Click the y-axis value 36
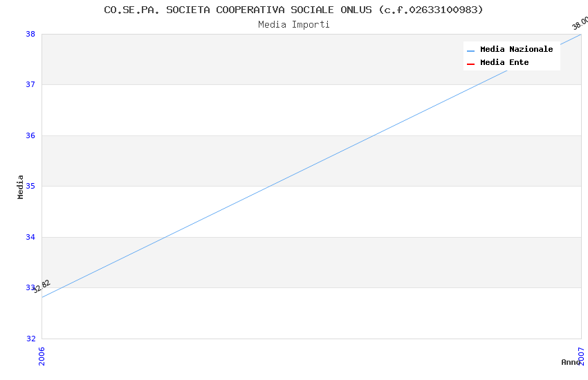The image size is (588, 380). pyautogui.click(x=30, y=135)
